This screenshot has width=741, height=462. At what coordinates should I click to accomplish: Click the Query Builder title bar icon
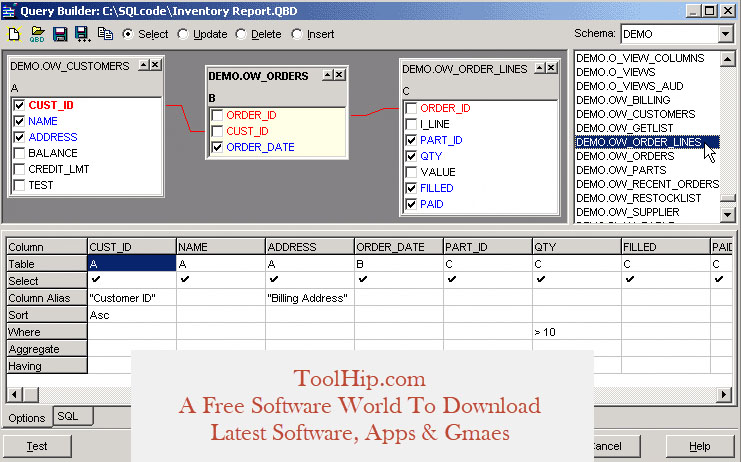9,10
